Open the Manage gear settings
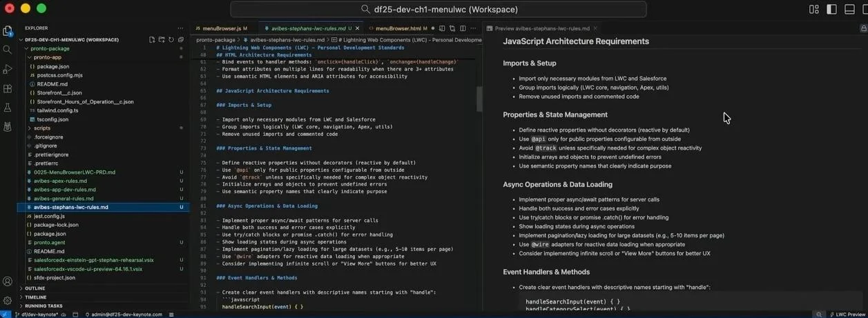868x318 pixels. [8, 301]
